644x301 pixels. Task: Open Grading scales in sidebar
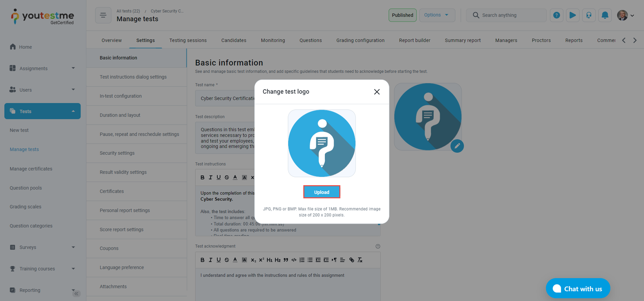(25, 207)
